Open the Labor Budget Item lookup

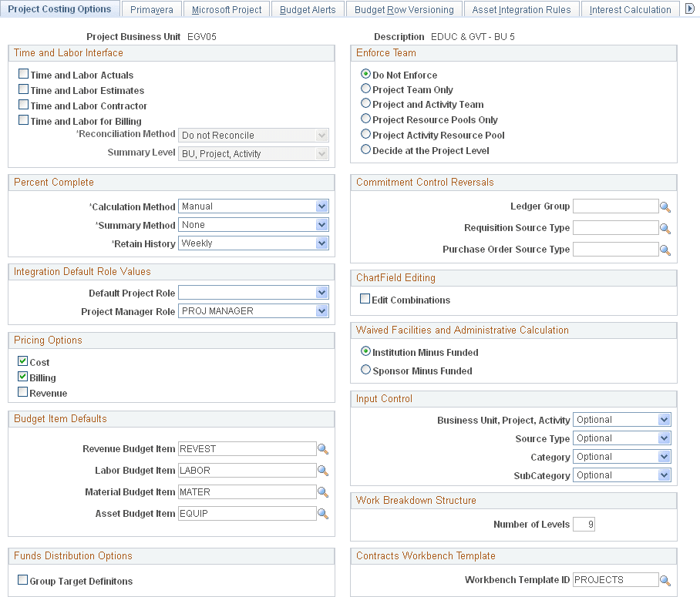322,470
